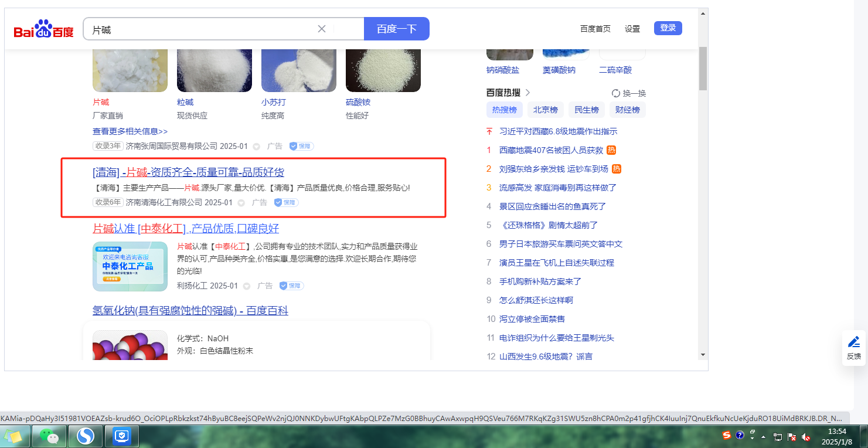Click the 收录3年 tag
Image resolution: width=868 pixels, height=448 pixels.
coord(108,146)
